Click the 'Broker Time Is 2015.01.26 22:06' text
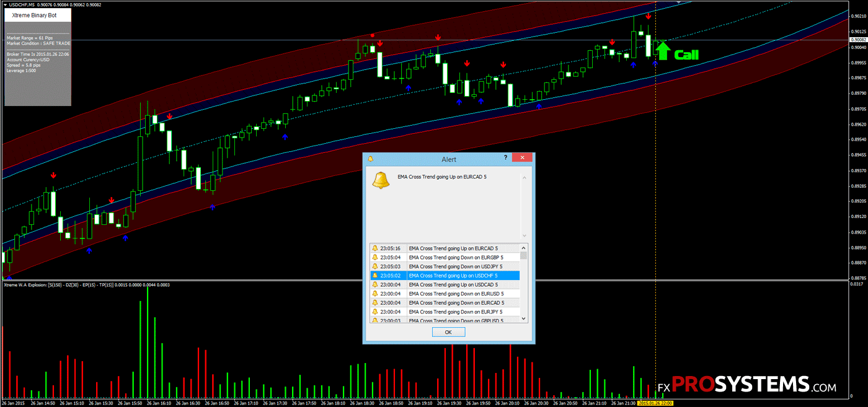The height and width of the screenshot is (407, 868). 38,54
